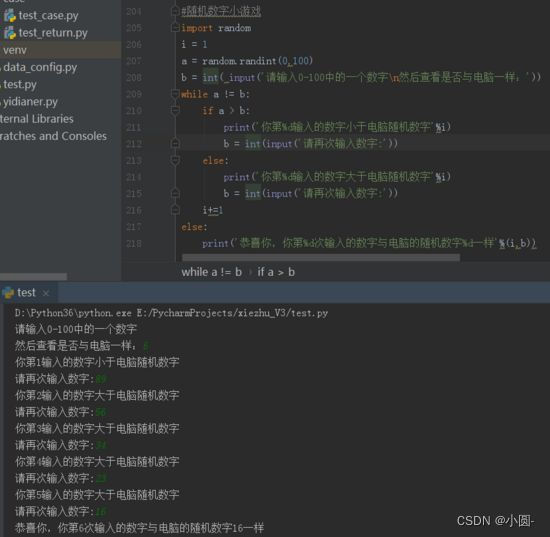Screen dimensions: 550x537
Task: Click the fold end marker at line 216
Action: [175, 210]
